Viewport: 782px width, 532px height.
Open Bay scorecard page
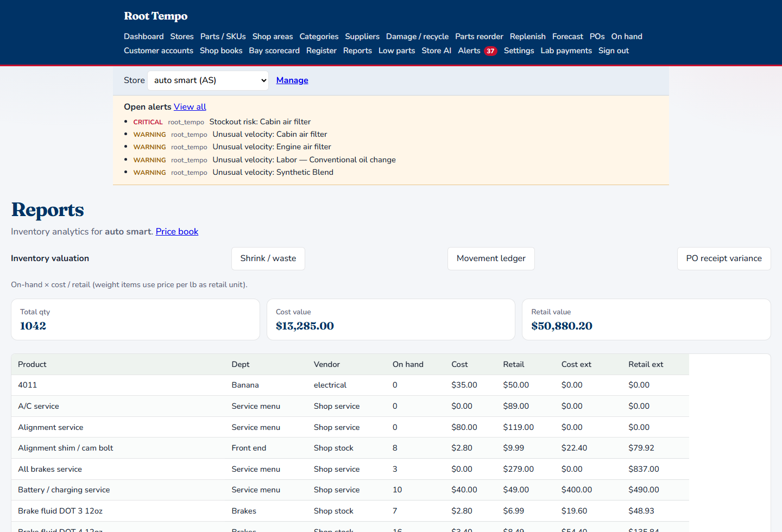274,50
